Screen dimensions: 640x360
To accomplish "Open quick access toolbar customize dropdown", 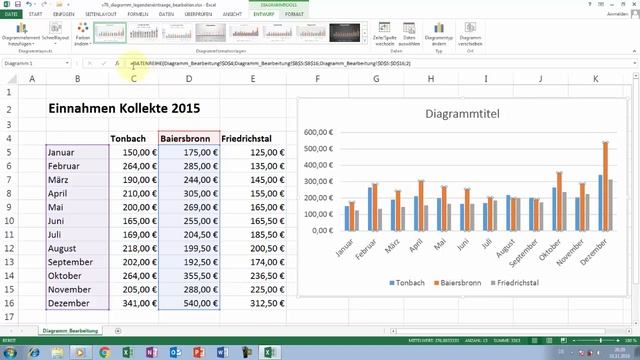I will click(68, 4).
